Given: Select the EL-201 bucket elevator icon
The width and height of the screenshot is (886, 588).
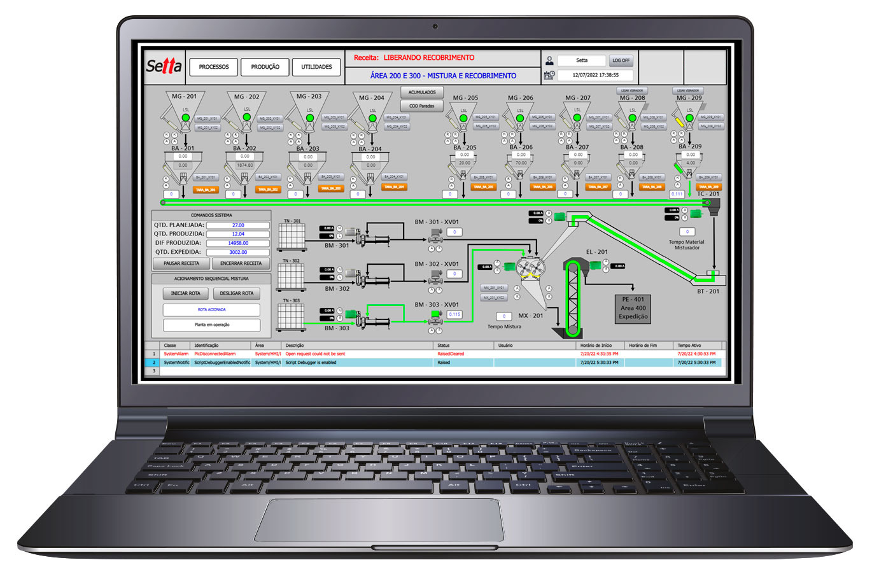Looking at the screenshot, I should 573,298.
